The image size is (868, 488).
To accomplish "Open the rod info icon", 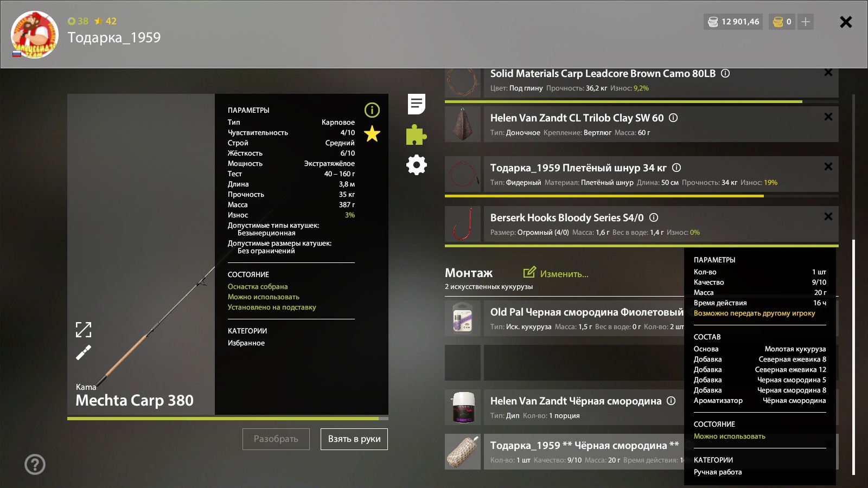I will click(x=372, y=110).
